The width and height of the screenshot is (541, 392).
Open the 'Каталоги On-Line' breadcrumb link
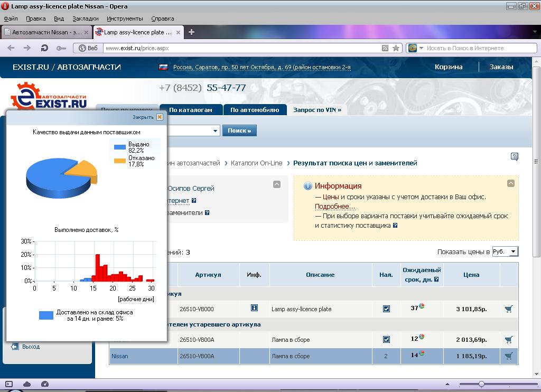click(x=256, y=163)
